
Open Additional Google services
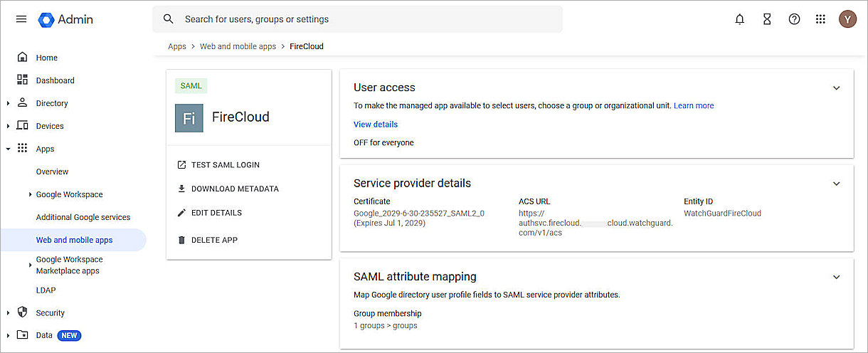[83, 217]
